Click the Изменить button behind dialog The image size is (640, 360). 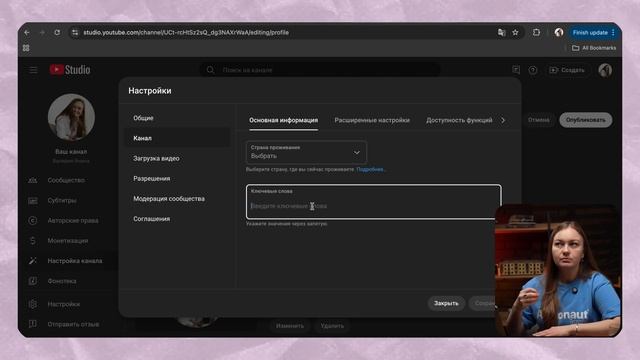tap(290, 326)
